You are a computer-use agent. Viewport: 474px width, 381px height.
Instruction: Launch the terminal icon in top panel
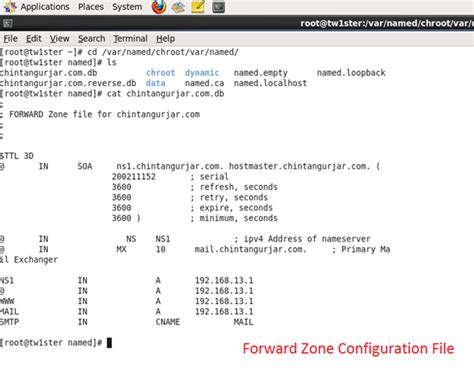point(218,7)
